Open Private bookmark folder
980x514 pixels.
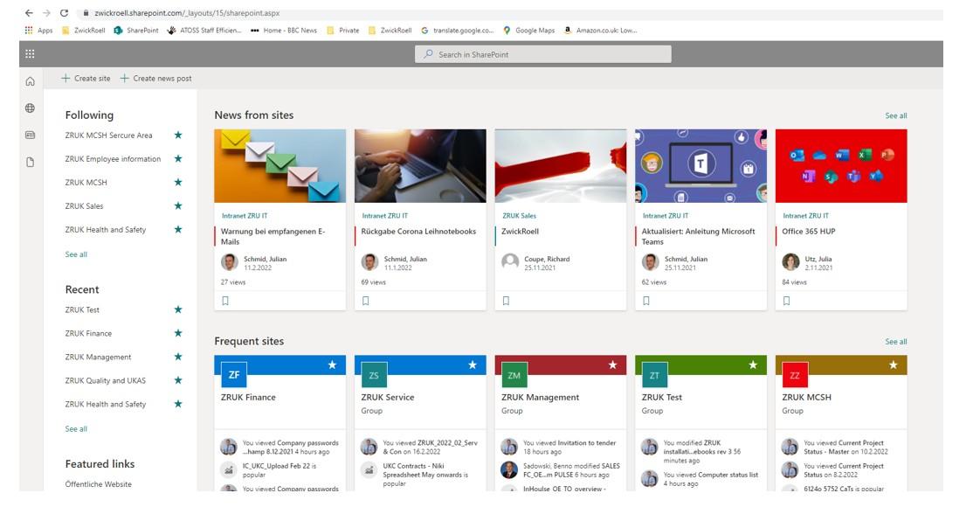click(x=343, y=30)
